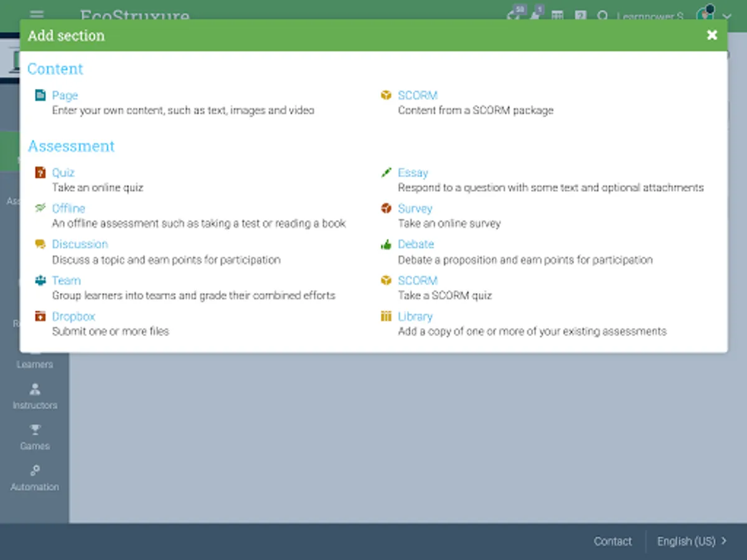Select the Dropbox assessment link
The height and width of the screenshot is (560, 747).
click(73, 316)
